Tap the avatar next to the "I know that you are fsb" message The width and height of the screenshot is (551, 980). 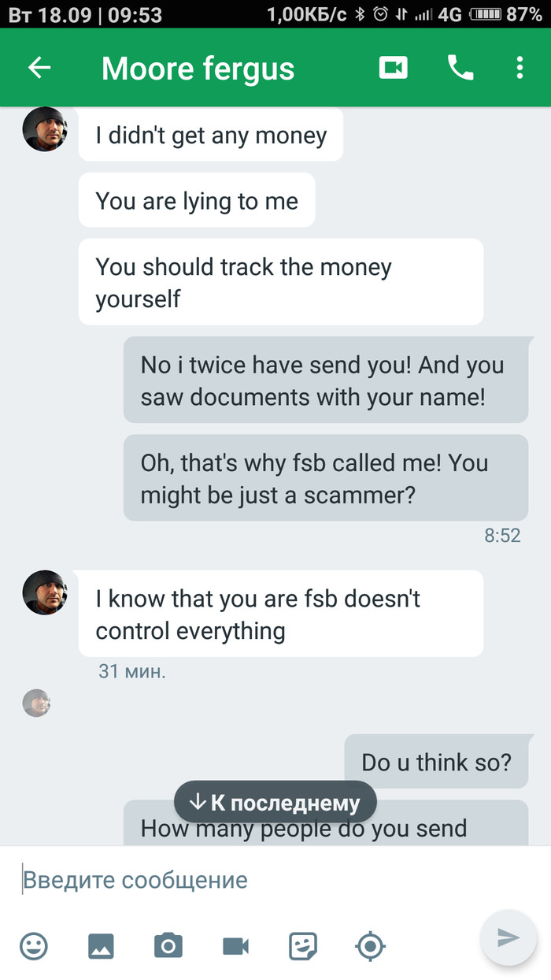click(x=45, y=592)
